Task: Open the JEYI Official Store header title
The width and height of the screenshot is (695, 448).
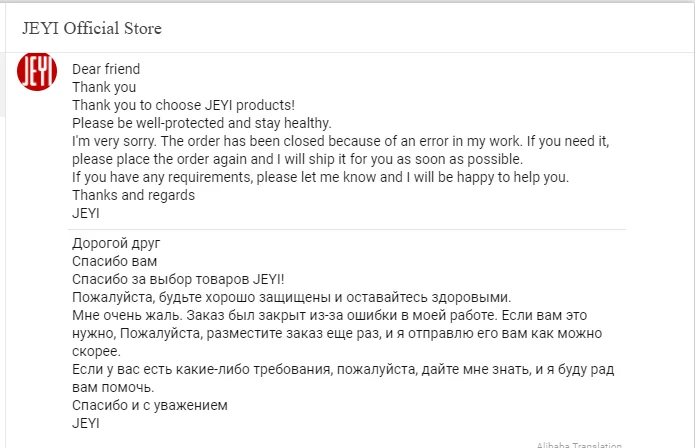Action: (x=92, y=28)
